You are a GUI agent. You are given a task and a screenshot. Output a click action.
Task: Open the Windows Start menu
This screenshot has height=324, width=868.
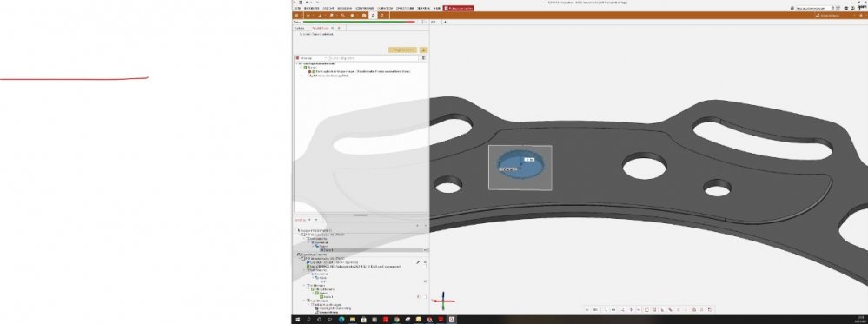coord(298,320)
